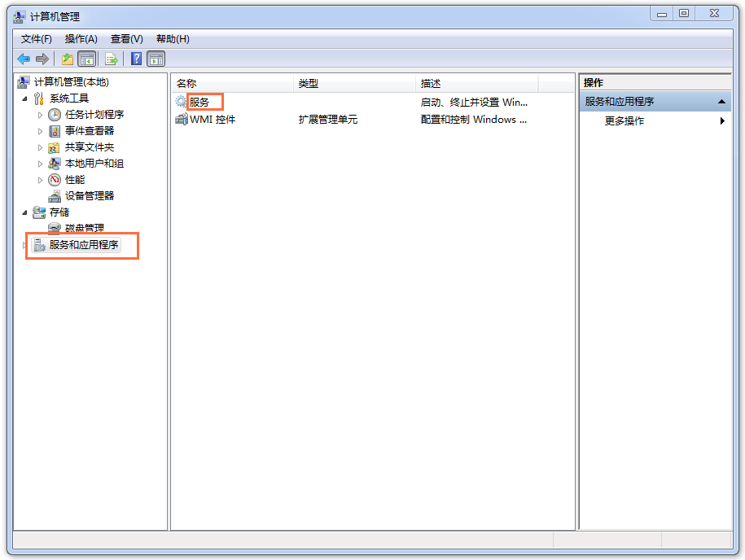
Task: Click the Local Users and Groups icon
Action: (x=55, y=164)
